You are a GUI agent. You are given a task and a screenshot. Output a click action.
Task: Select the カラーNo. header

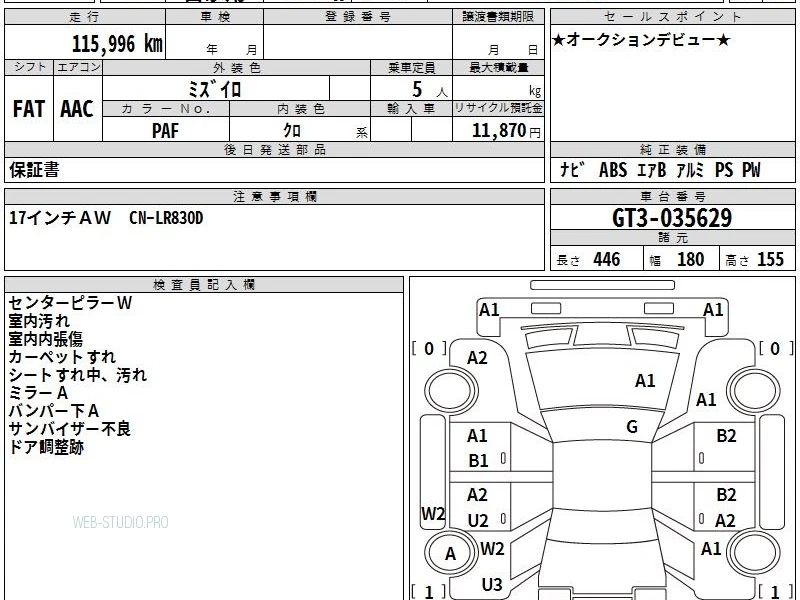pos(166,109)
